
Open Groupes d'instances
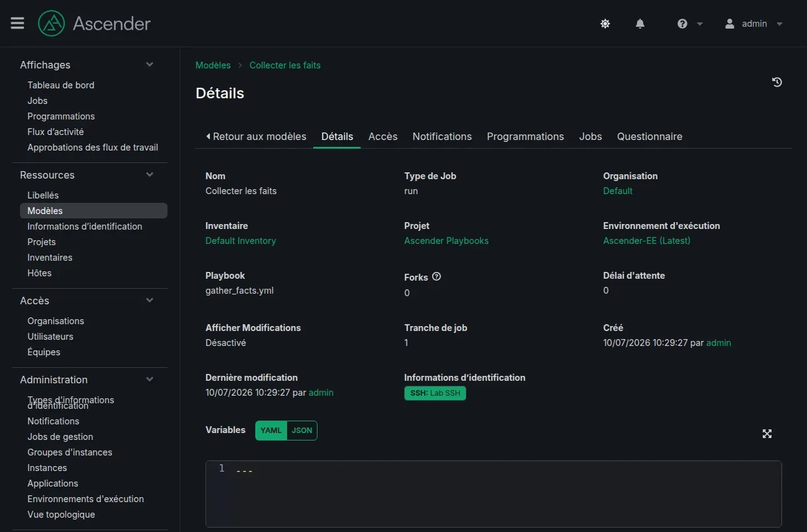70,452
